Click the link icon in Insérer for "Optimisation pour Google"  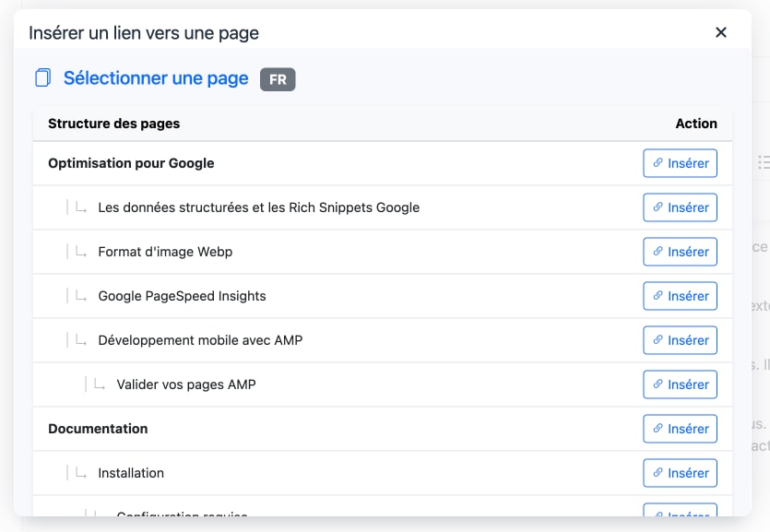coord(658,163)
